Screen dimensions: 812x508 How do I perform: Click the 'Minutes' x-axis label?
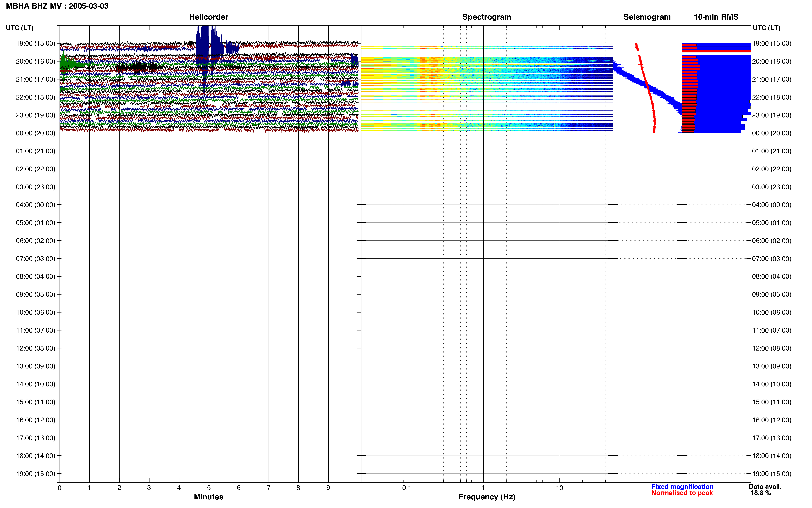pos(209,497)
